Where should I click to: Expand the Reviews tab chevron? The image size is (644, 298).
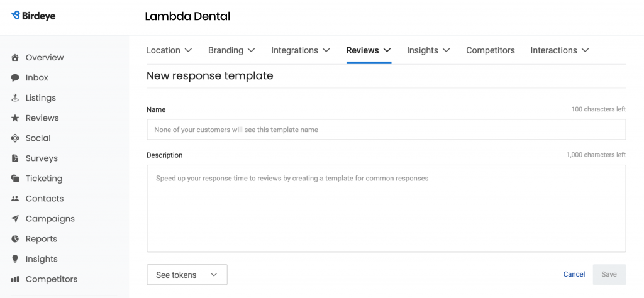[x=387, y=50]
